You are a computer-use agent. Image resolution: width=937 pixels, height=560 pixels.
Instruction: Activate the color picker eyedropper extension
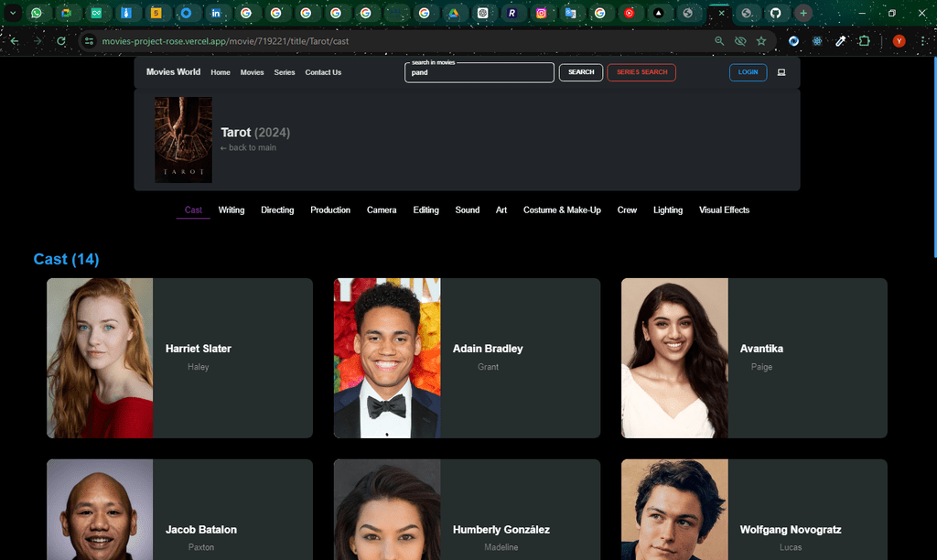[x=840, y=41]
